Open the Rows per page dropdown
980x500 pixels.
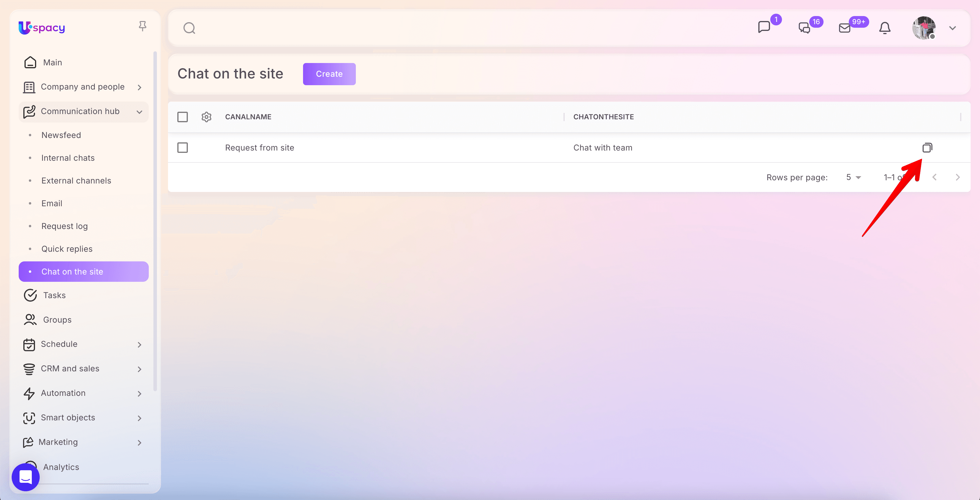coord(853,177)
